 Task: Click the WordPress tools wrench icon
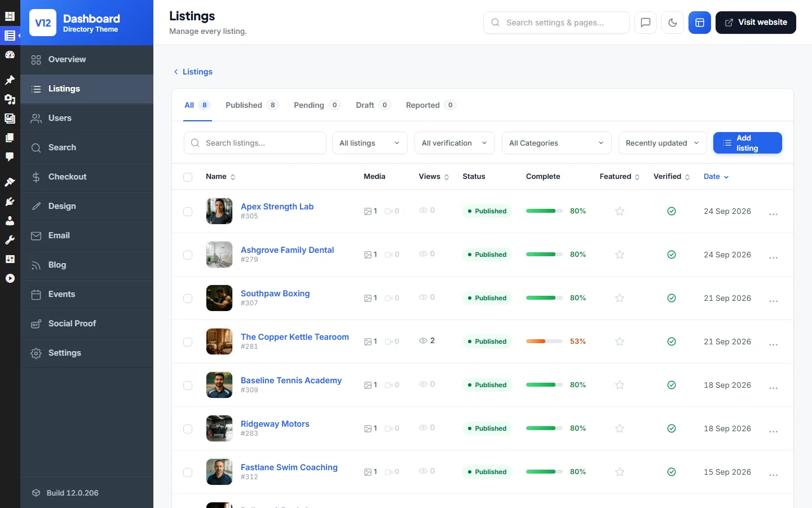pyautogui.click(x=10, y=240)
